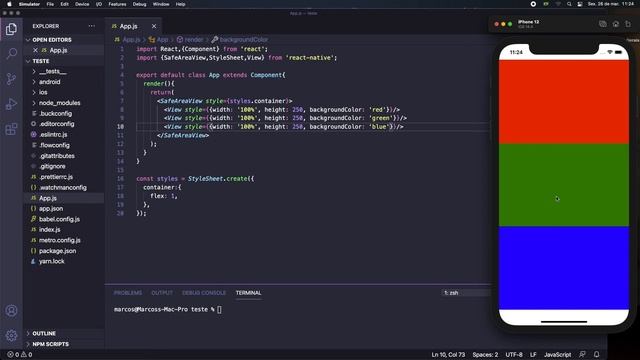
Task: Expand the node_modules folder
Action: [60, 103]
